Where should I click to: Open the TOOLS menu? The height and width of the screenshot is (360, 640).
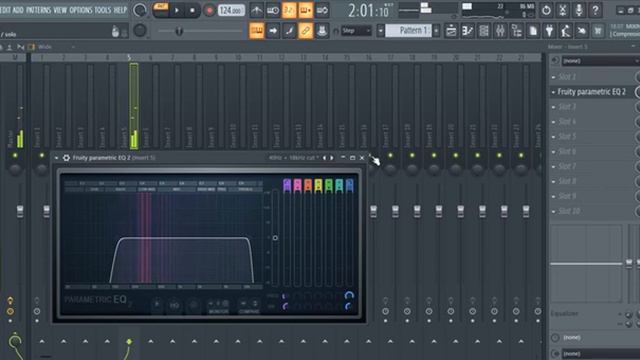(102, 10)
